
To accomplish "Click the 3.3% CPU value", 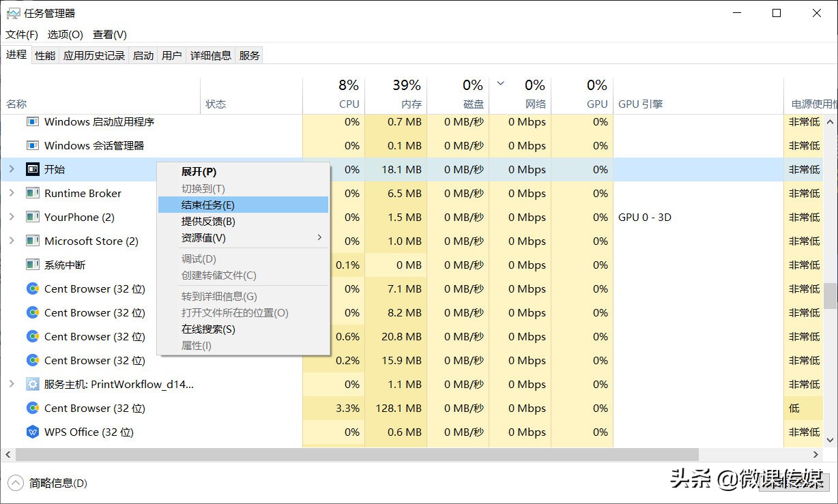I will (x=348, y=409).
